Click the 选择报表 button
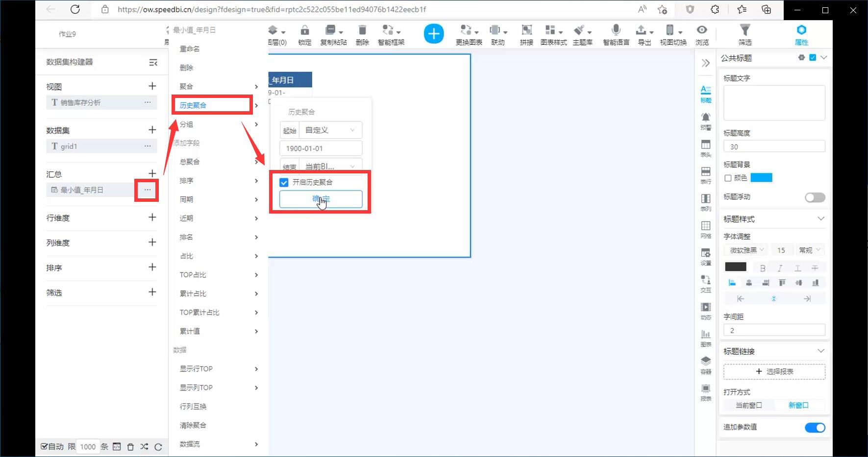Image resolution: width=868 pixels, height=457 pixels. click(x=774, y=371)
